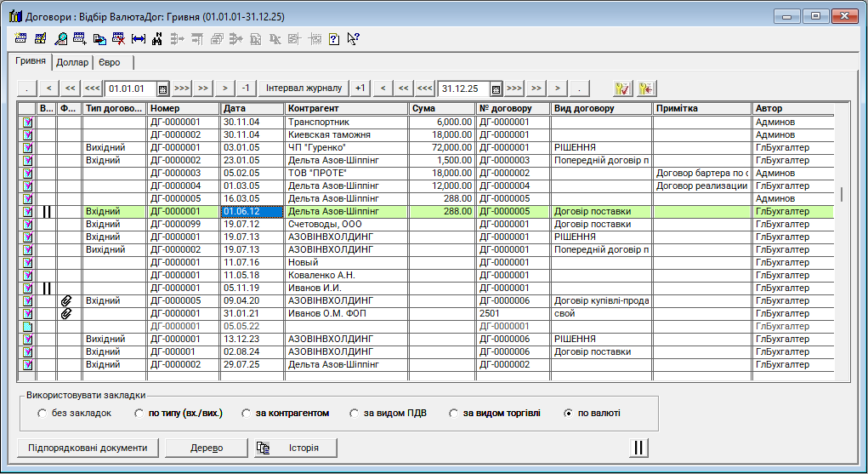Select 'за видом ПДВ' radio option

pyautogui.click(x=355, y=414)
